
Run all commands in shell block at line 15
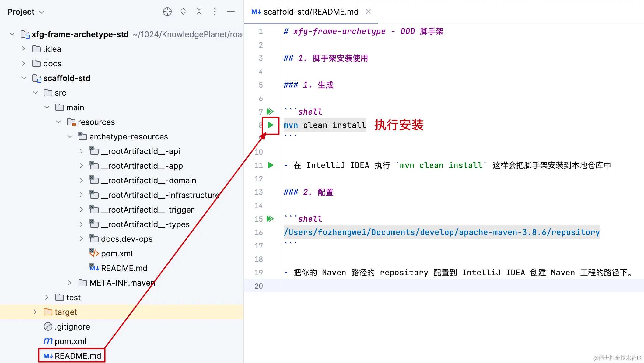pos(270,219)
